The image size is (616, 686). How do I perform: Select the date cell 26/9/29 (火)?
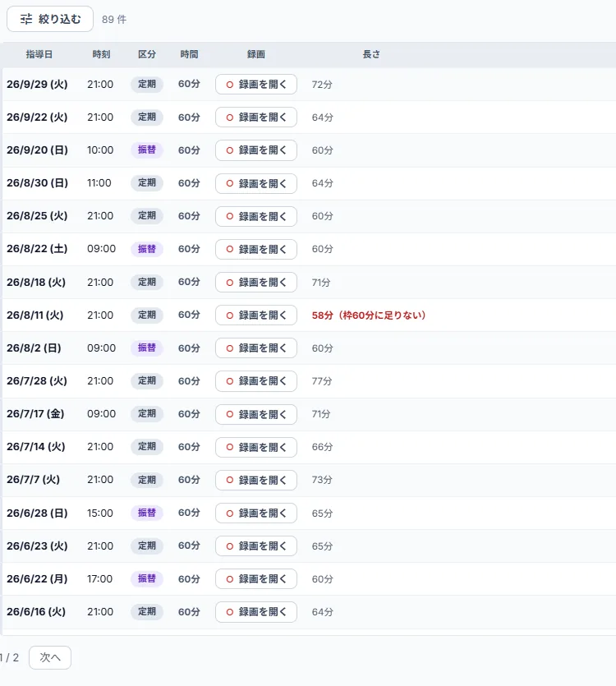[x=37, y=84]
